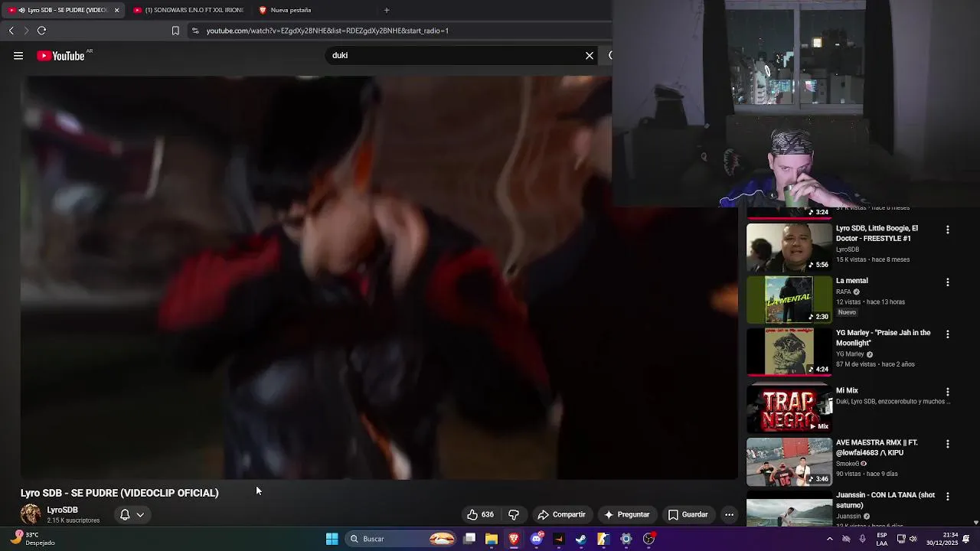Open the LyroSDB channel name link
The width and height of the screenshot is (980, 551).
pyautogui.click(x=62, y=510)
